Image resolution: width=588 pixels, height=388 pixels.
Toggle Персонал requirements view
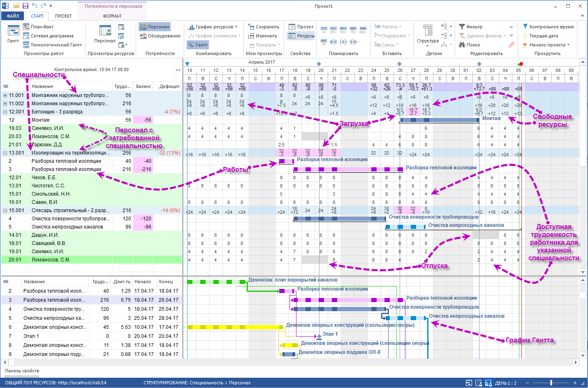[x=155, y=27]
